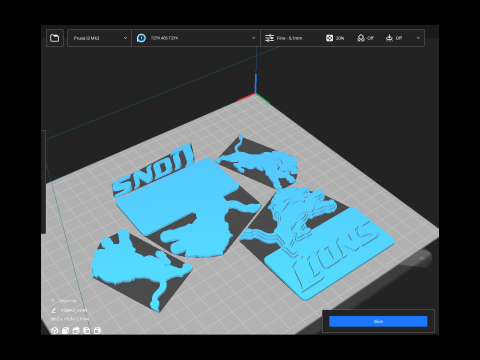Select the mirrored SNOIL text model

click(153, 172)
